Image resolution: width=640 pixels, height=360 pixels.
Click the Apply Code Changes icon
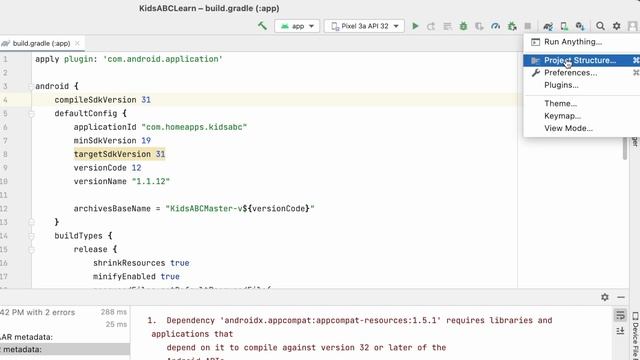pos(447,26)
